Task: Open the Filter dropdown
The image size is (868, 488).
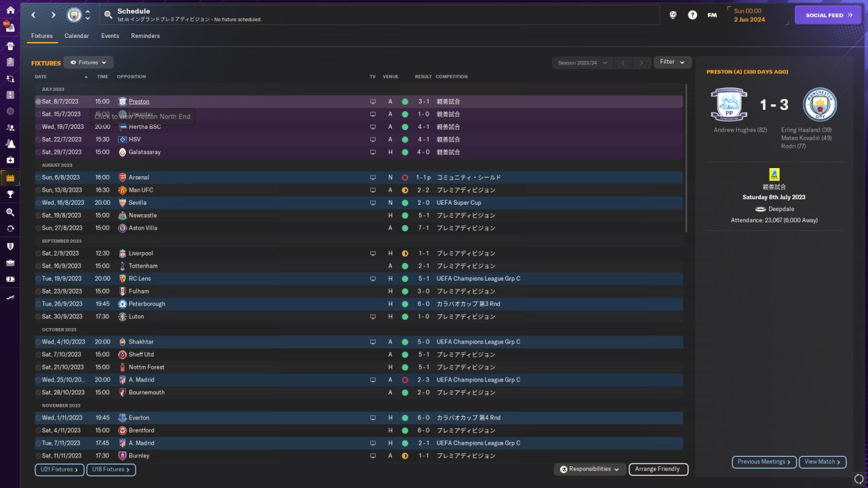Action: [x=673, y=62]
